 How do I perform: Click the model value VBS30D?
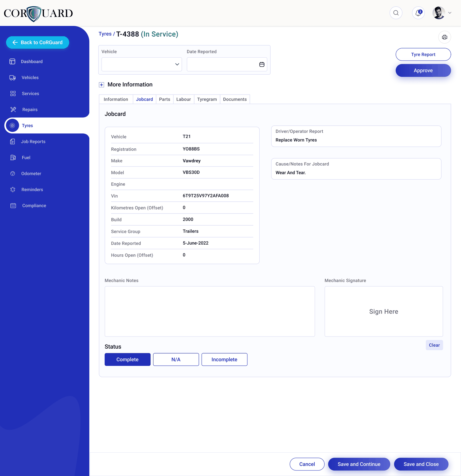coord(191,172)
